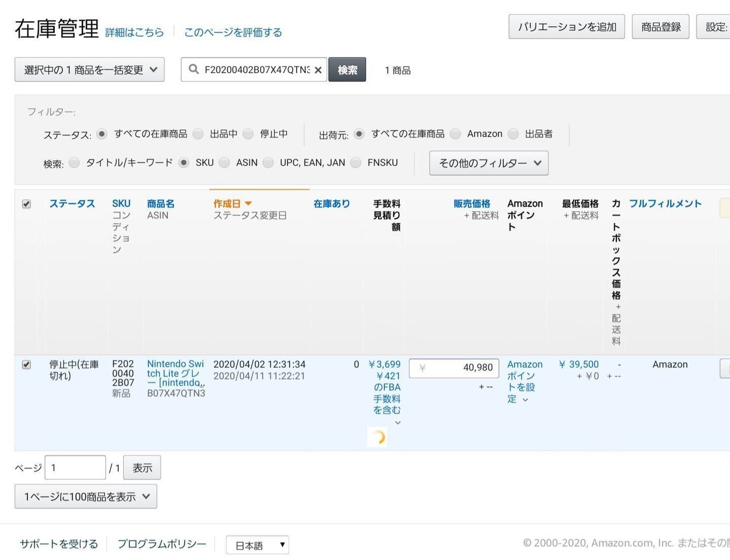Click the 2020/04/02 12:31:34 creation date
730x560 pixels.
pyautogui.click(x=259, y=364)
